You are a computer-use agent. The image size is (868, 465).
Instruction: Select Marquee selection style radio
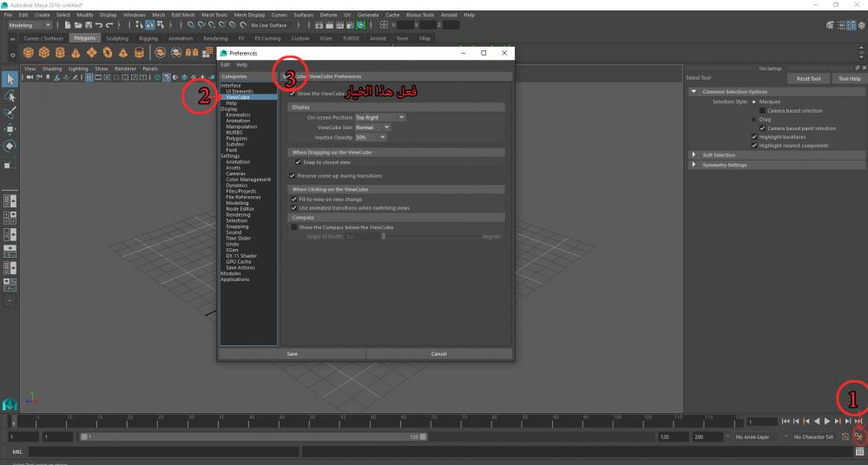[754, 102]
